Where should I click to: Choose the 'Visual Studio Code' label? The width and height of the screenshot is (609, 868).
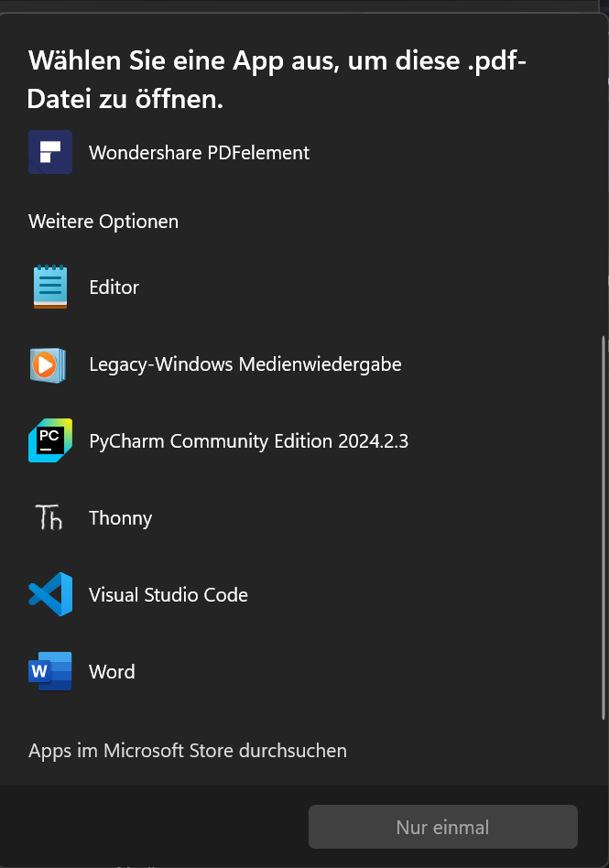169,595
